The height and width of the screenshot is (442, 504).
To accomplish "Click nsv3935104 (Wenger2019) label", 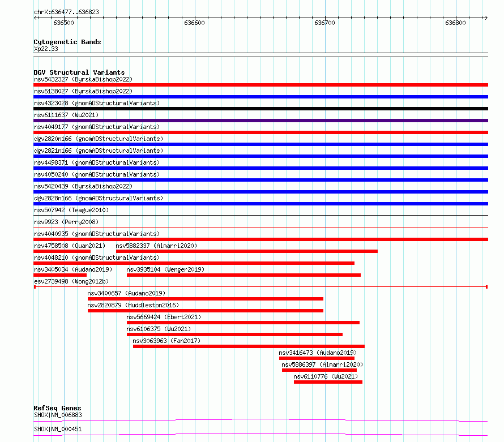I will pyautogui.click(x=165, y=269).
